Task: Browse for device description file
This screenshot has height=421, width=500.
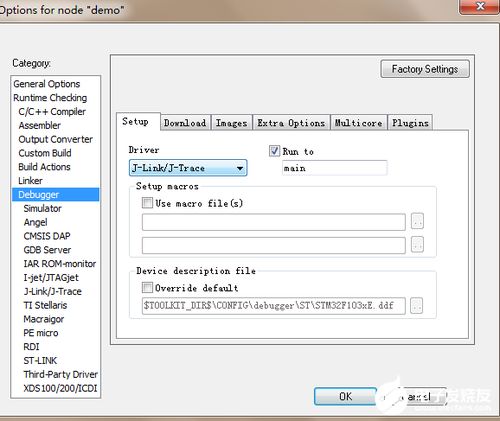Action: click(x=417, y=305)
